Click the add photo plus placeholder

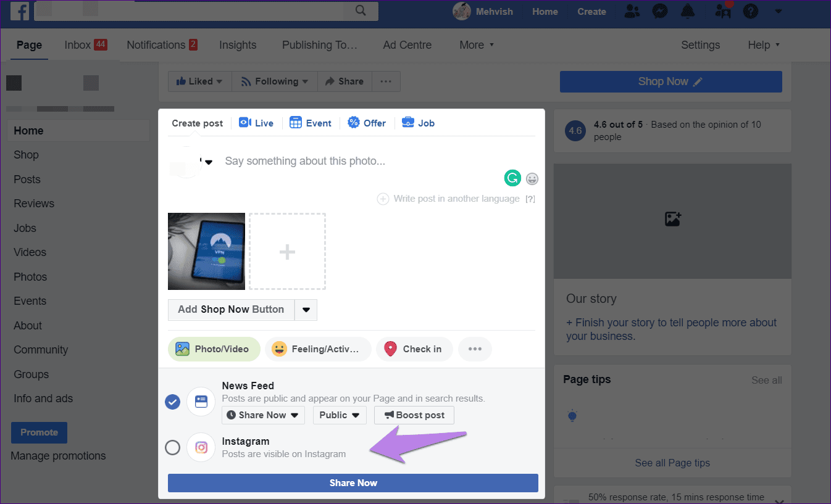pyautogui.click(x=287, y=251)
